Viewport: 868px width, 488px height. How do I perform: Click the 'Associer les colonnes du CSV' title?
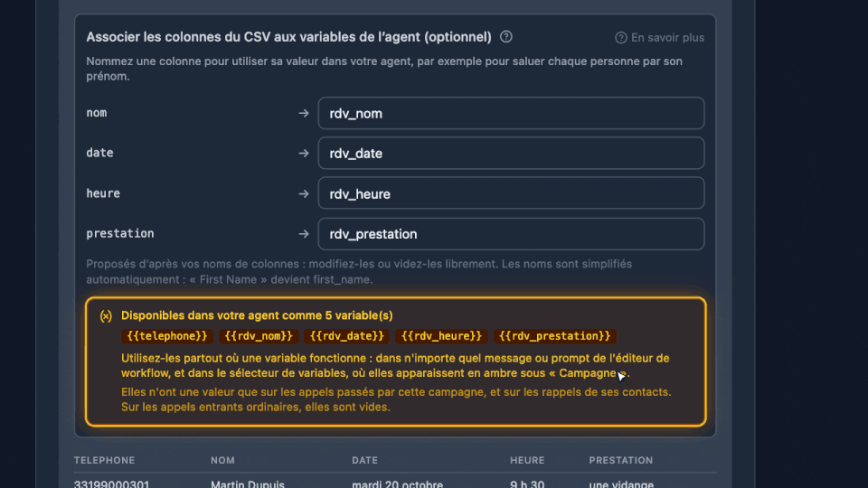tap(288, 37)
